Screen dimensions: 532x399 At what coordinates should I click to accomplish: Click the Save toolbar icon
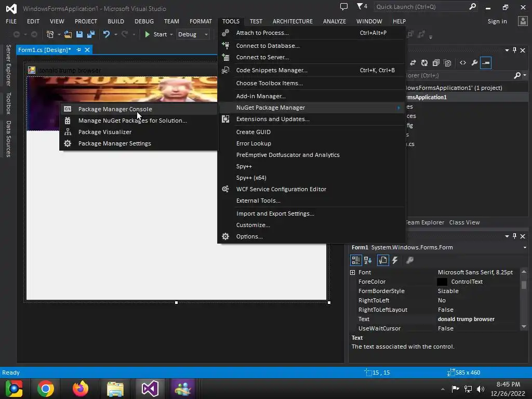coord(79,34)
